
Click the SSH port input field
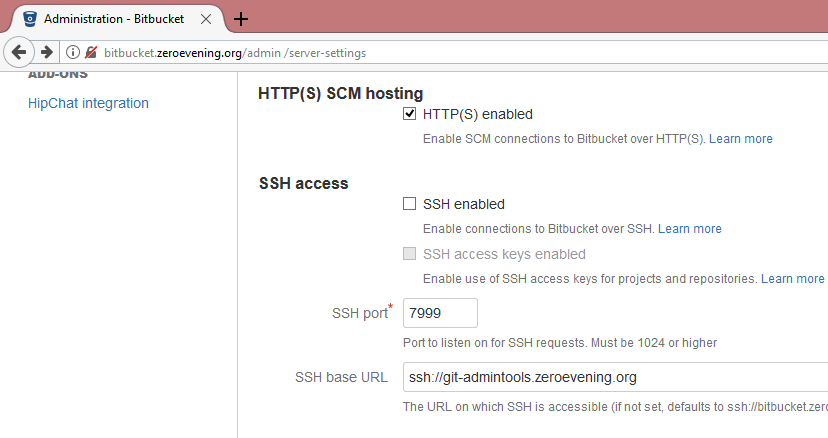(x=440, y=313)
